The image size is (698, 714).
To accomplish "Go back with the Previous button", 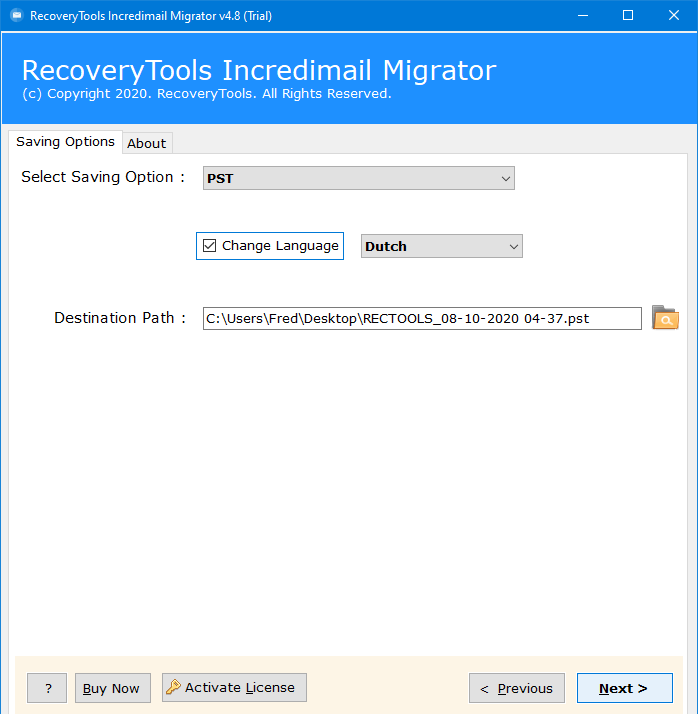I will pyautogui.click(x=517, y=688).
